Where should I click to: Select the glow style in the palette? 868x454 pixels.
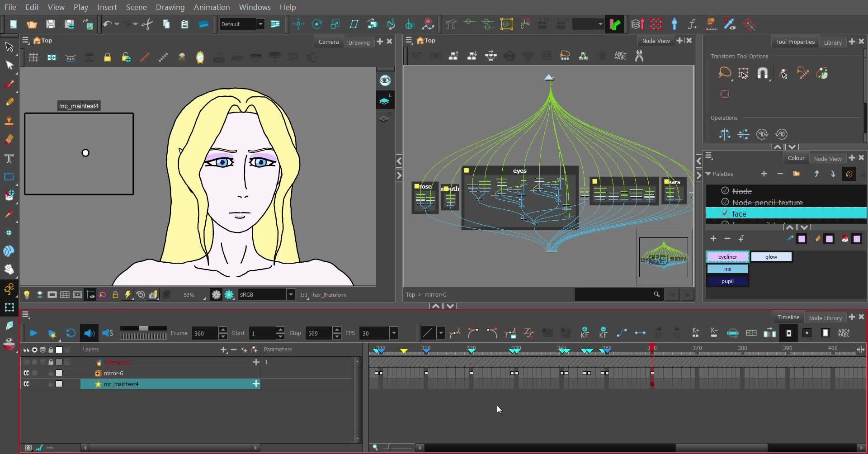(x=771, y=256)
